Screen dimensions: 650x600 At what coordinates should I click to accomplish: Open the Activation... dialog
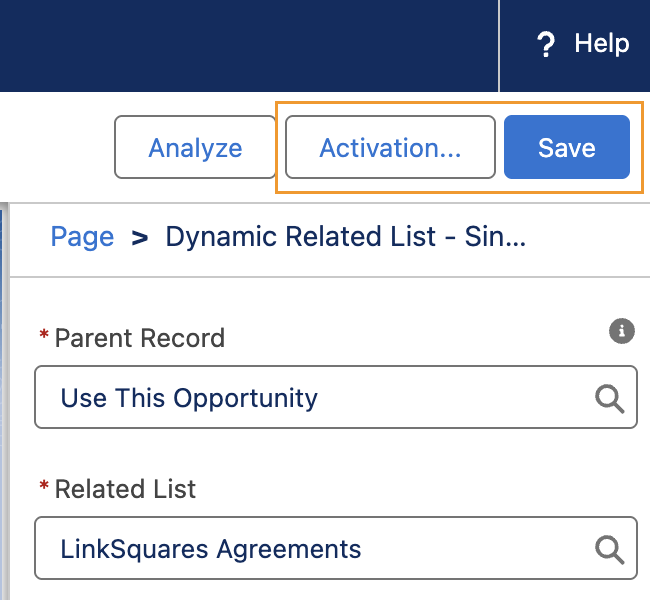390,148
